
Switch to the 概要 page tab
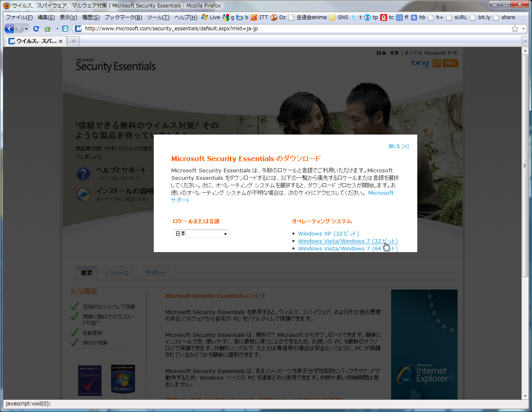(x=87, y=273)
